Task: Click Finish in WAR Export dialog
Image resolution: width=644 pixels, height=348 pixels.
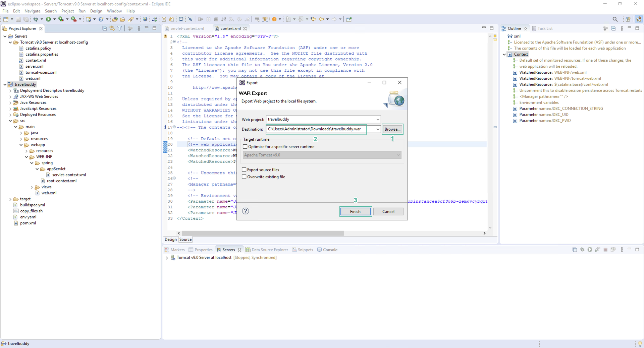Action: pyautogui.click(x=355, y=211)
